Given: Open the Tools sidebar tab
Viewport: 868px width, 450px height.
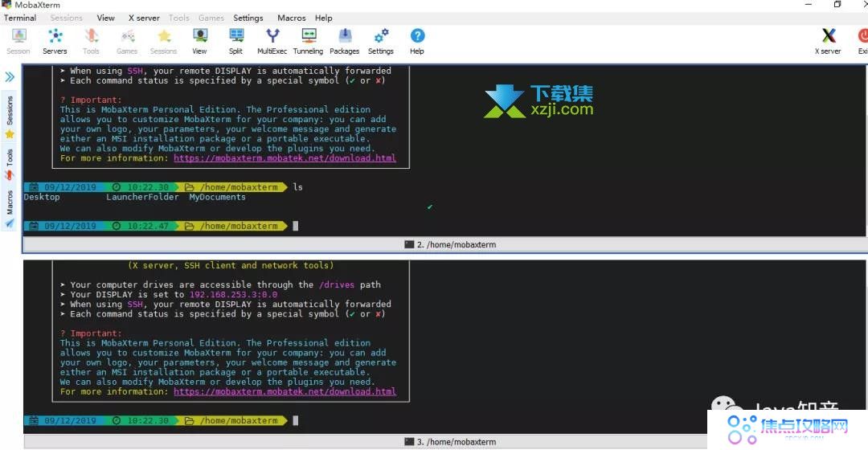Looking at the screenshot, I should 10,164.
